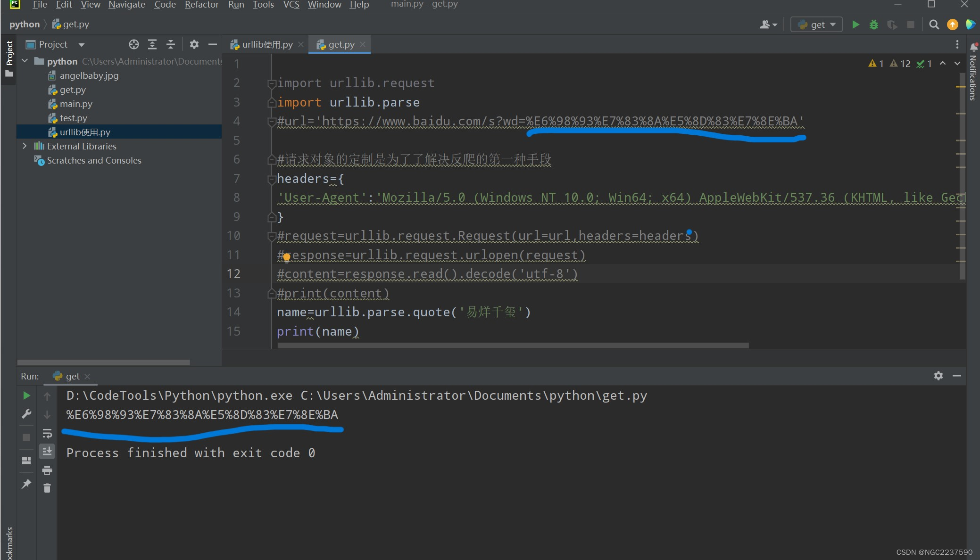Click the python breadcrumb above the editor

click(24, 24)
